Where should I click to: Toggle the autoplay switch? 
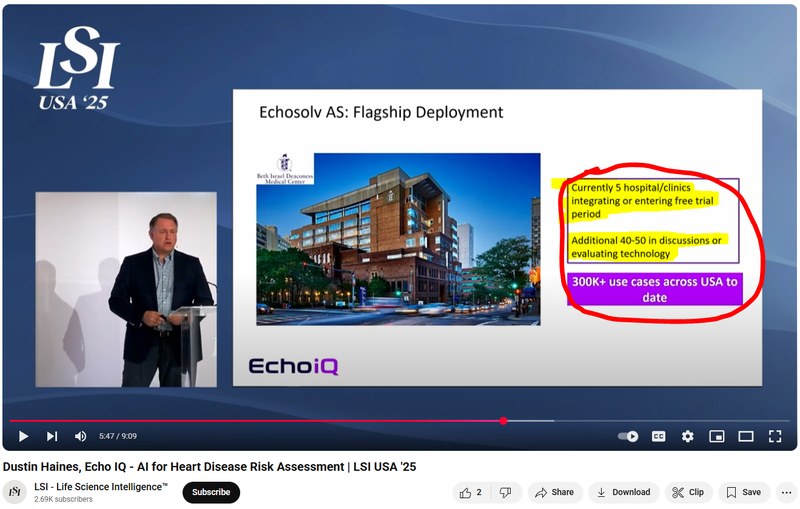point(628,436)
